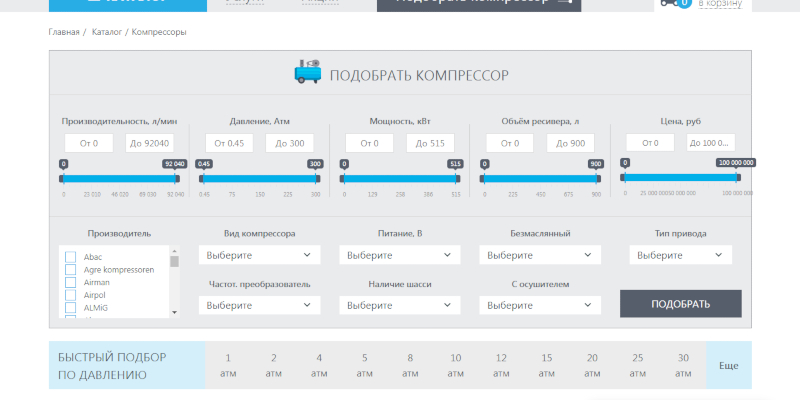Open the Каталог breadcrumb link

click(x=106, y=32)
